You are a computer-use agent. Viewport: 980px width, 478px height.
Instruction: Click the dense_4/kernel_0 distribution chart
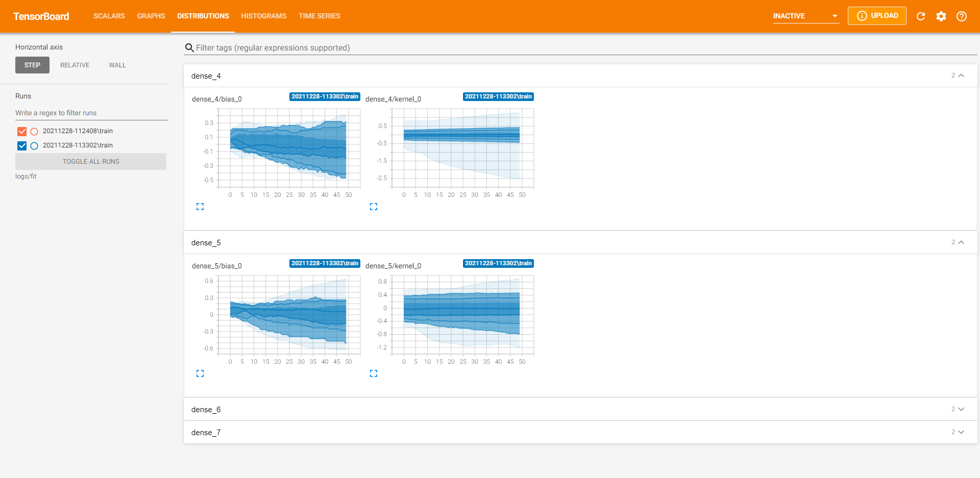[462, 148]
